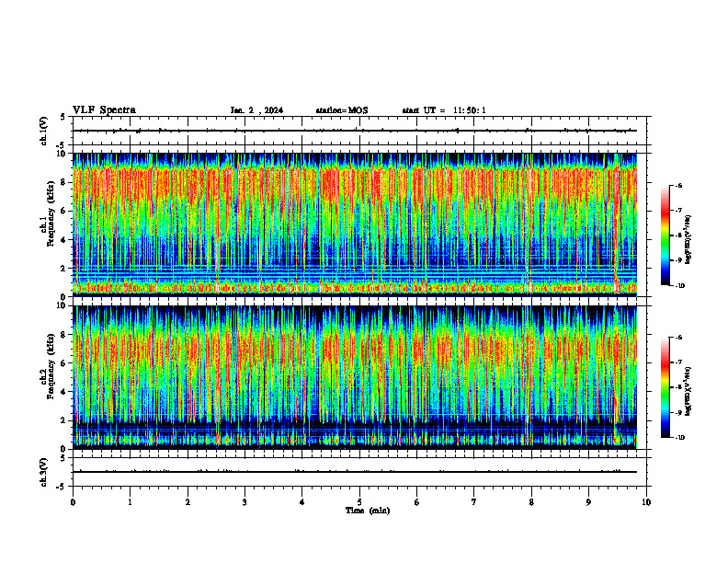Screen dimensions: 728x563
Task: Click the "6" kHz tick on ch.2 frequency axis
Action: (x=64, y=363)
